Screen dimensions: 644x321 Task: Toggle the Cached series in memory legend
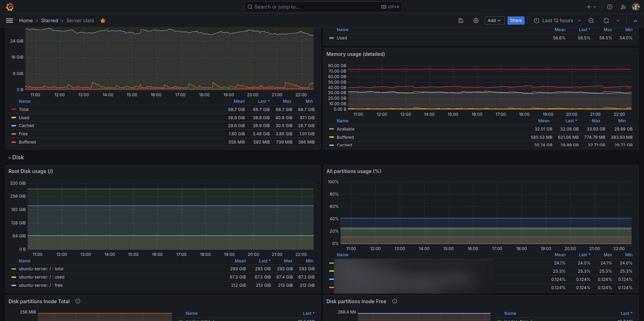coord(26,126)
